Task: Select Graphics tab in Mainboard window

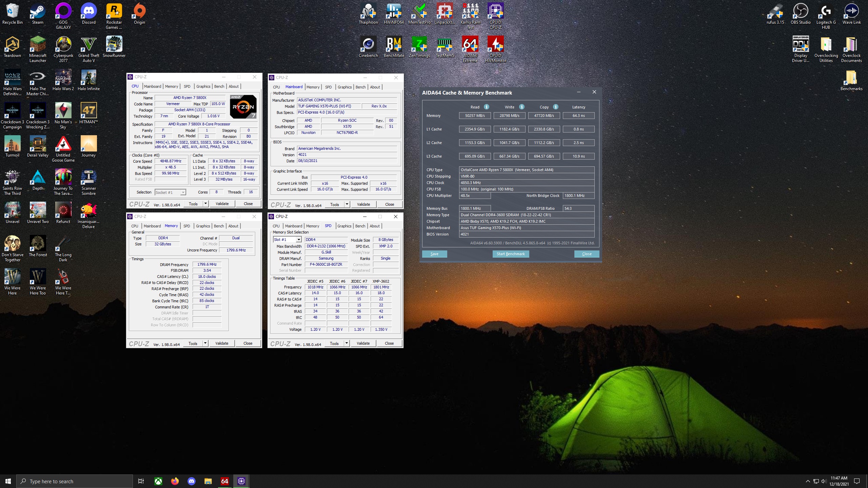Action: [345, 87]
